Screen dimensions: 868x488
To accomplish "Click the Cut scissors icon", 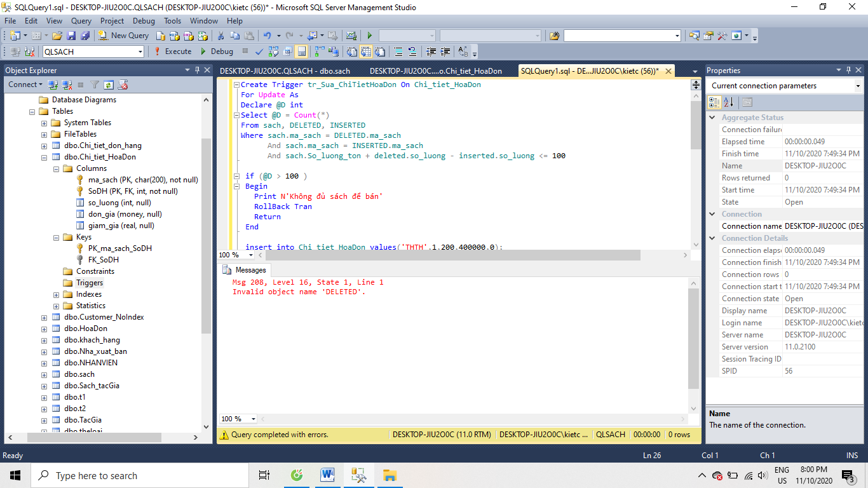I will click(220, 36).
